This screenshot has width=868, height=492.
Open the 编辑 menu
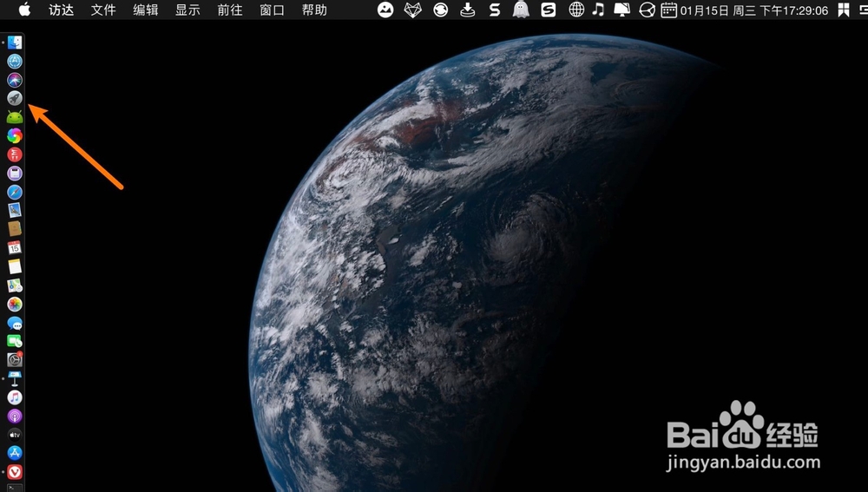[x=146, y=10]
